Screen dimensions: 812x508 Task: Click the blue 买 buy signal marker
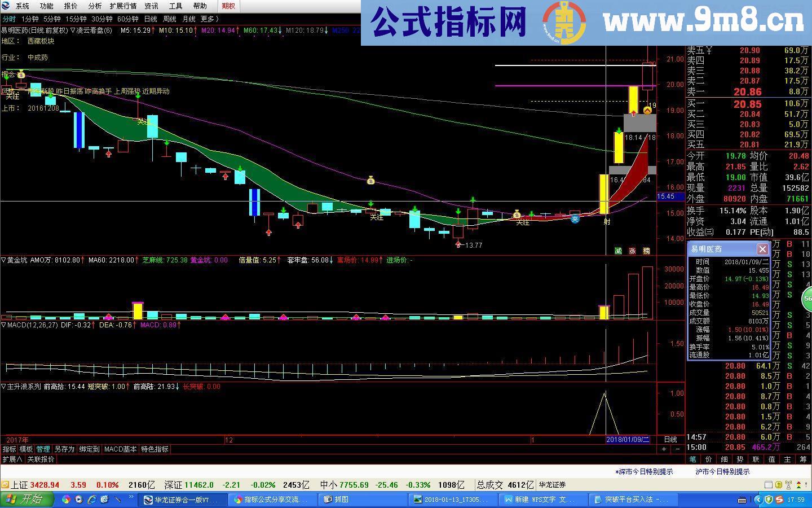click(x=575, y=219)
